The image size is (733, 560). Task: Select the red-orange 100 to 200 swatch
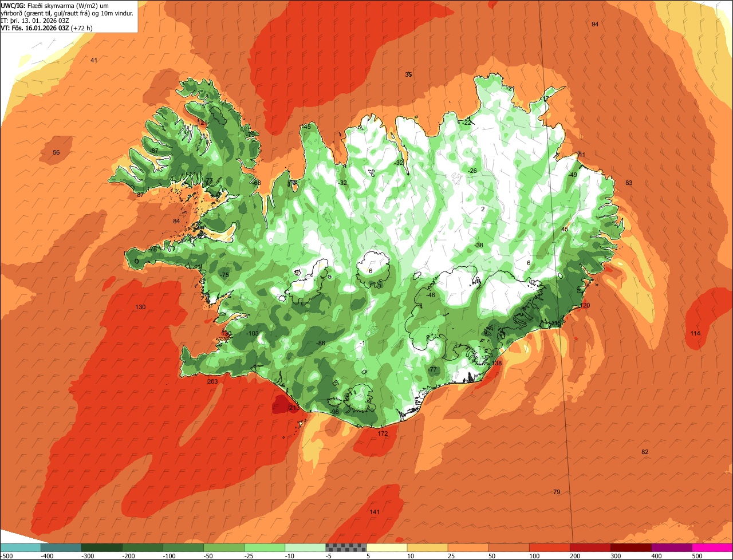[549, 547]
